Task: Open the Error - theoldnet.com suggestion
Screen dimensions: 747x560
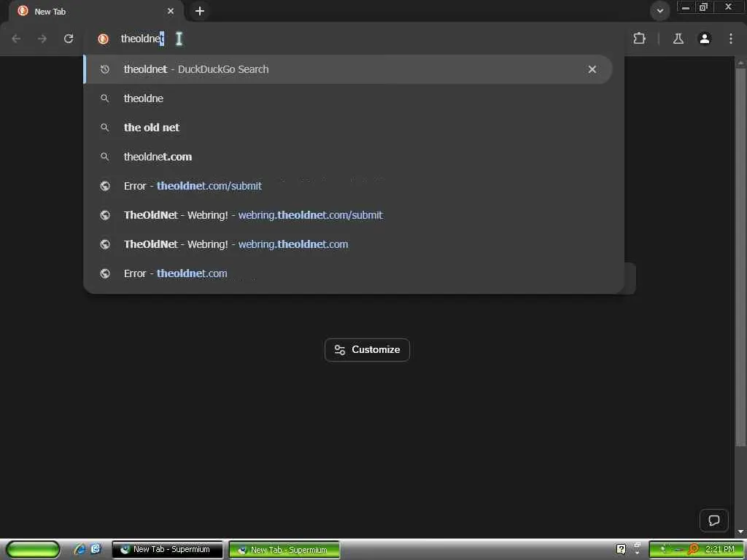Action: pos(348,273)
